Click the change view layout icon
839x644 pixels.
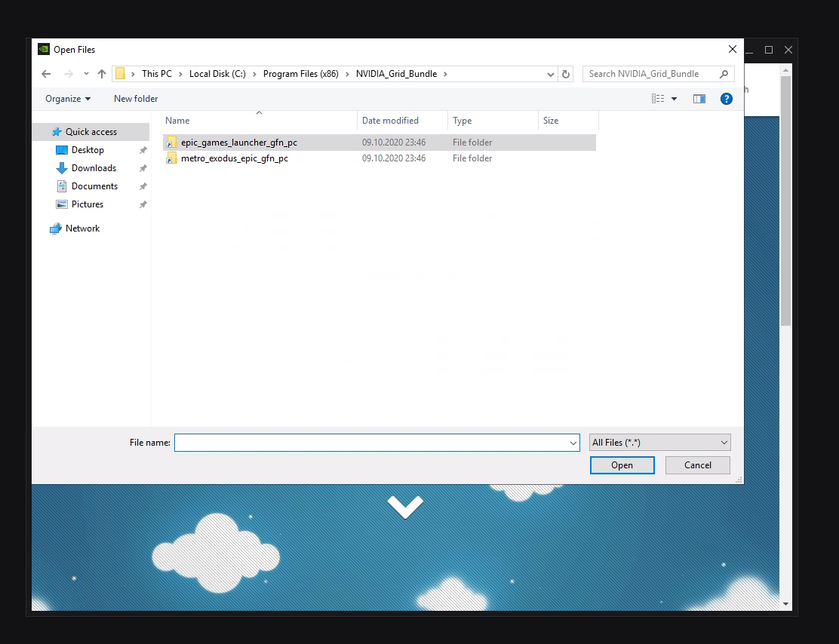[658, 99]
